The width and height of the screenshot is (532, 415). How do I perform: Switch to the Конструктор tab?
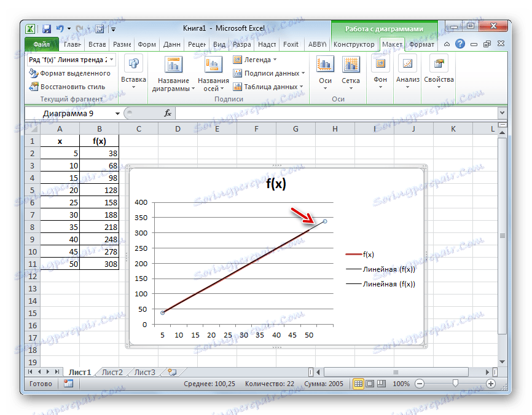point(355,44)
